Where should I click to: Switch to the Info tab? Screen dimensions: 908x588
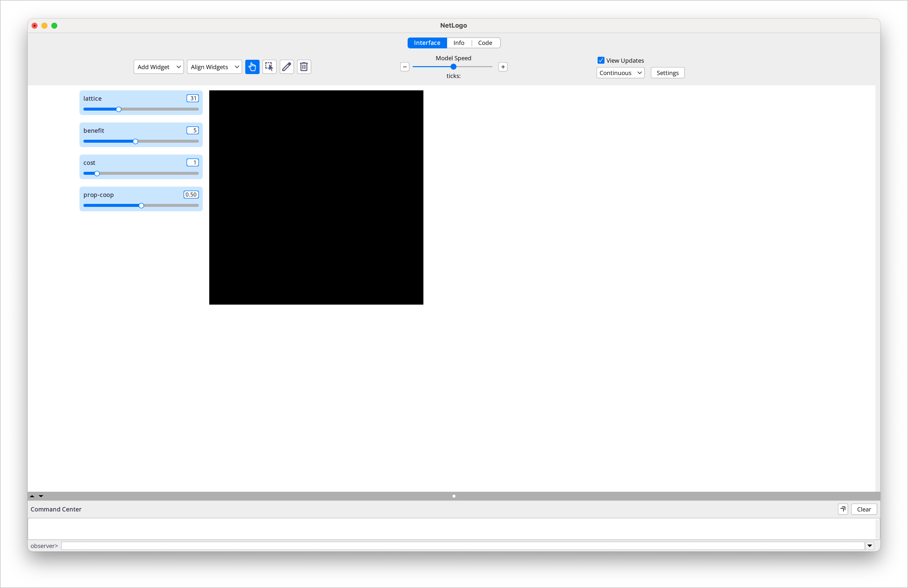tap(459, 43)
